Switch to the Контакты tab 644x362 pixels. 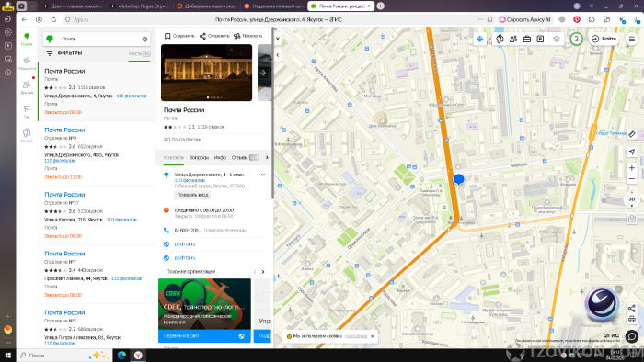click(x=174, y=157)
